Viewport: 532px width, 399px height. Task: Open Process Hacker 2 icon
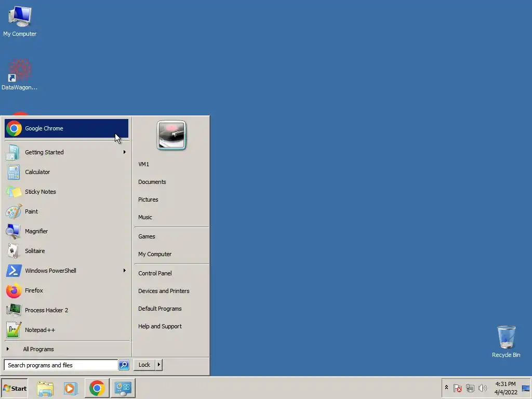click(14, 310)
